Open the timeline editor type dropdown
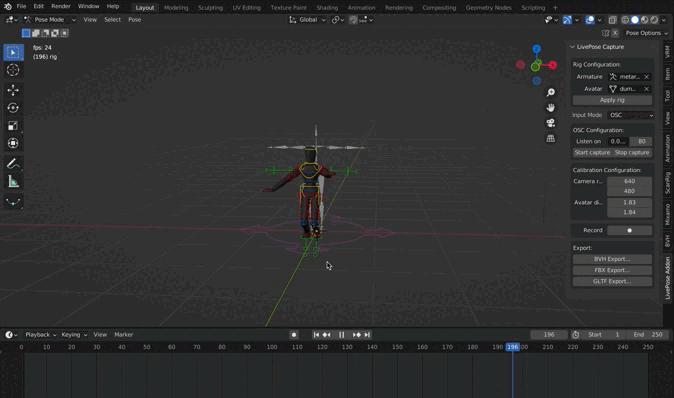Screen dimensions: 674x398 11,335
